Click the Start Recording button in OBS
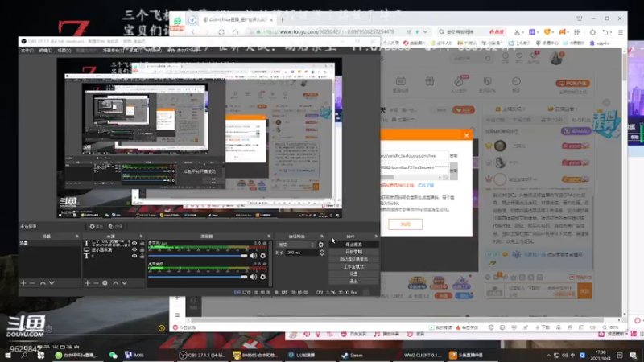Image resolution: width=644 pixels, height=362 pixels. coord(353,252)
